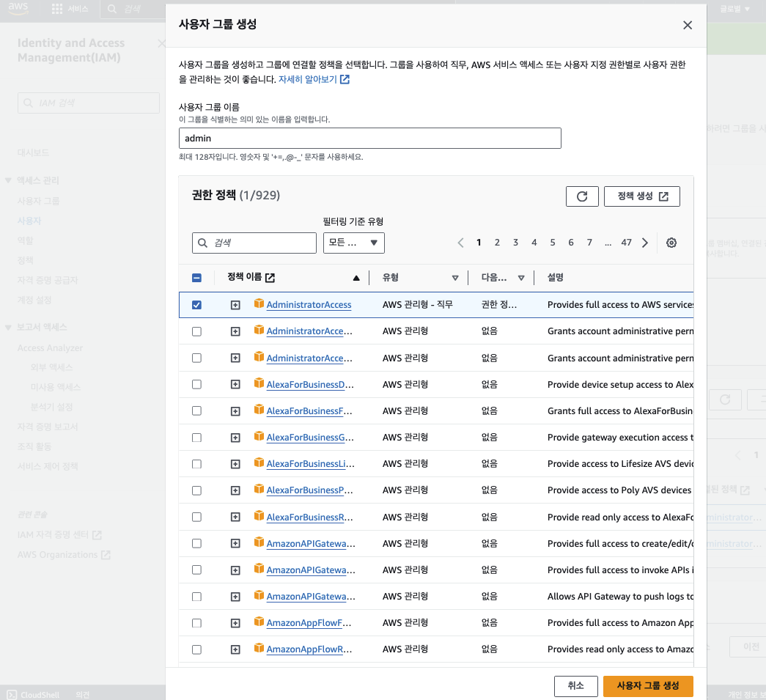Image resolution: width=766 pixels, height=700 pixels.
Task: Click the policy icon for AmazonAppFlowF row
Action: point(259,622)
